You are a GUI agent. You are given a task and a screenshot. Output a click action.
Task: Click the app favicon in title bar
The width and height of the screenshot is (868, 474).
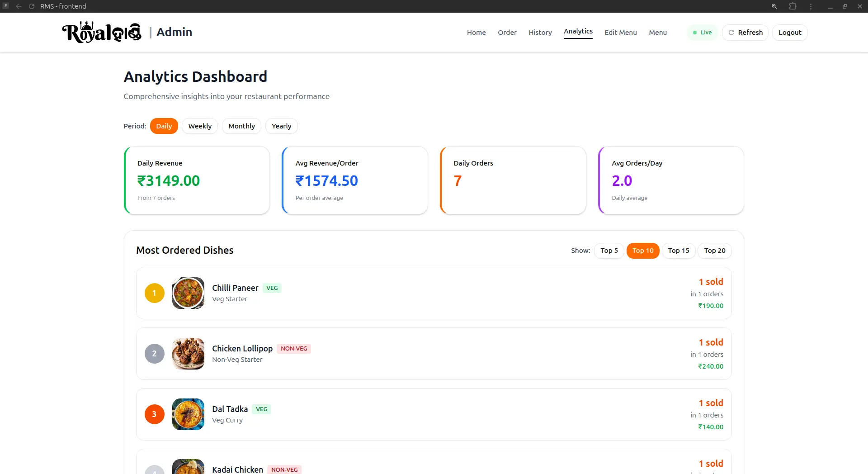click(6, 6)
